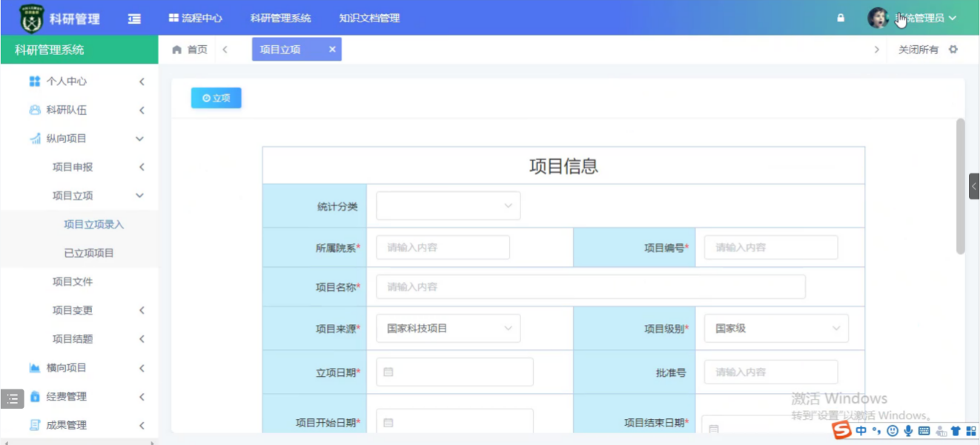Screen dimensions: 980x445
Task: Click the IME microphone voice input
Action: pyautogui.click(x=908, y=431)
